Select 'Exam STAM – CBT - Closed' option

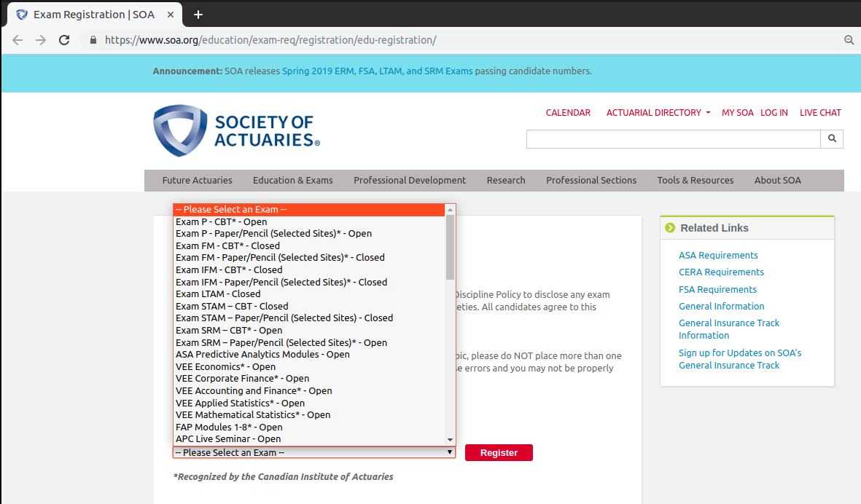coord(309,306)
